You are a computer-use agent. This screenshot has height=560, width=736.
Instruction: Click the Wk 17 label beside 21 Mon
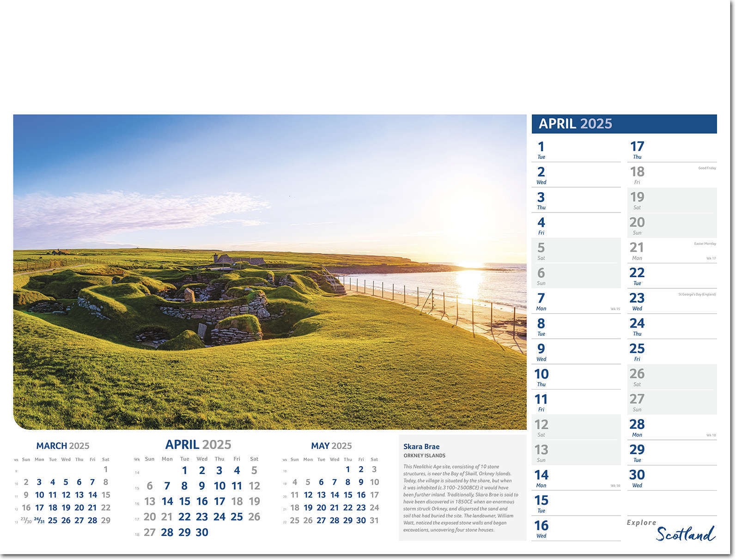coord(711,258)
